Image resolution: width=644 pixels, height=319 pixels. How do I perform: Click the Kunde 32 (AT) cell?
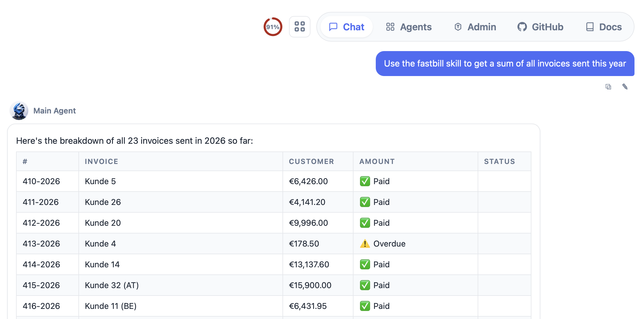click(x=181, y=285)
